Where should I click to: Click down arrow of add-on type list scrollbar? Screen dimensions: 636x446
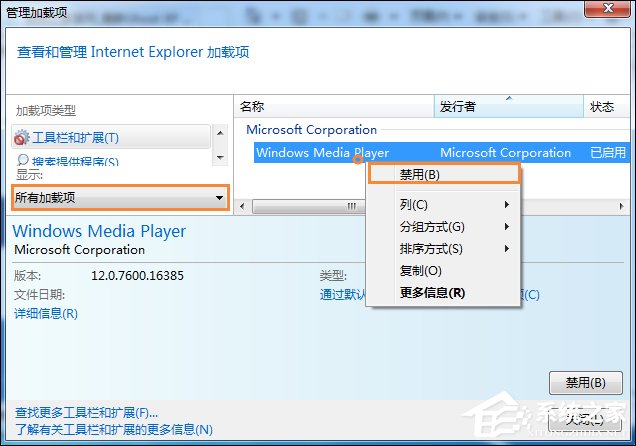220,157
